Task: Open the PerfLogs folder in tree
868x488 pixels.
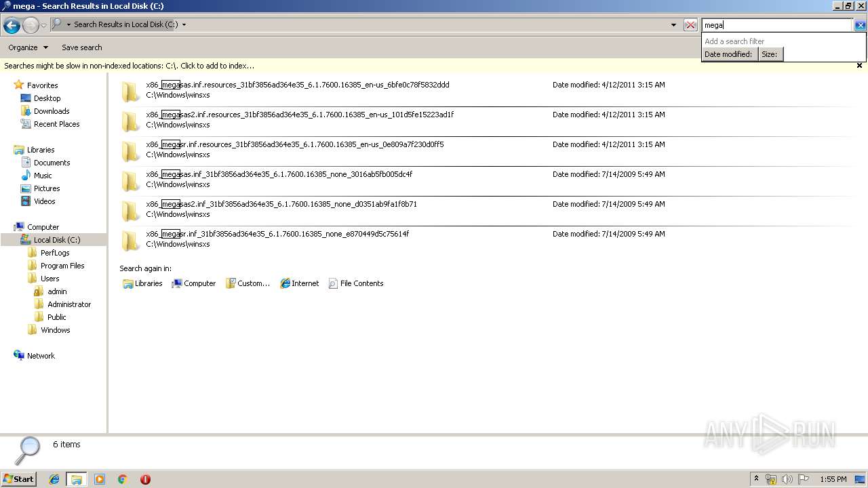Action: click(x=55, y=253)
